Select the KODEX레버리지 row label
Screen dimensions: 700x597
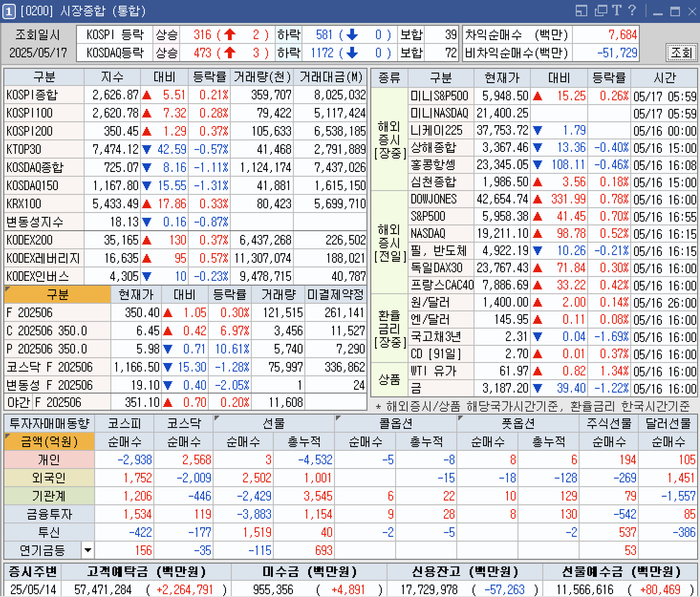[44, 258]
